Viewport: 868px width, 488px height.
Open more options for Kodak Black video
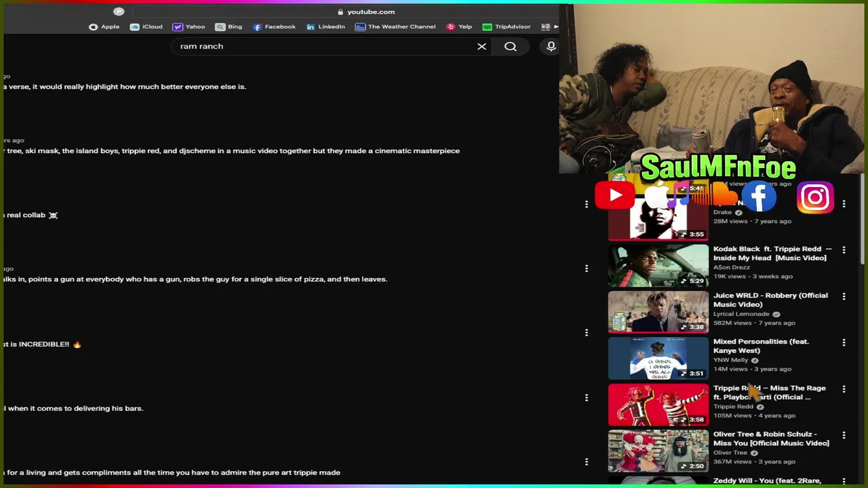(844, 249)
